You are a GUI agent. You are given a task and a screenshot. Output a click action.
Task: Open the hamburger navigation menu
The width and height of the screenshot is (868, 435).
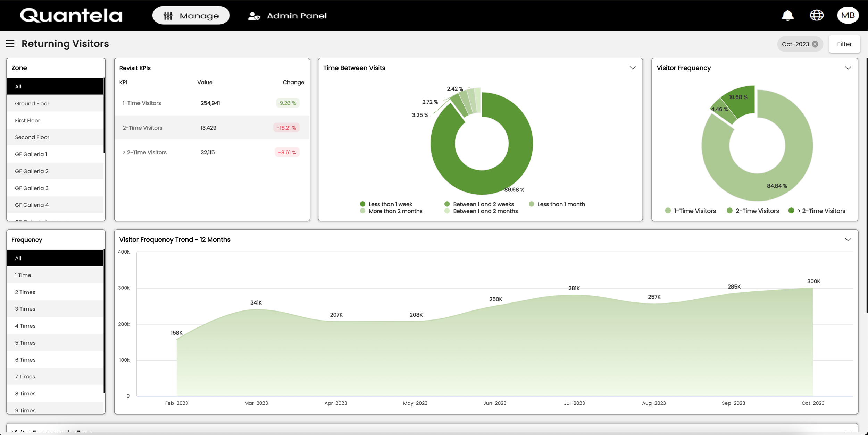10,43
